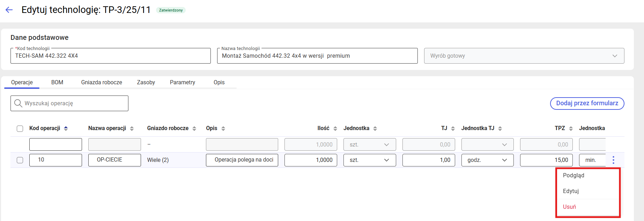Click the Wyszukaj operację search field

(74, 103)
